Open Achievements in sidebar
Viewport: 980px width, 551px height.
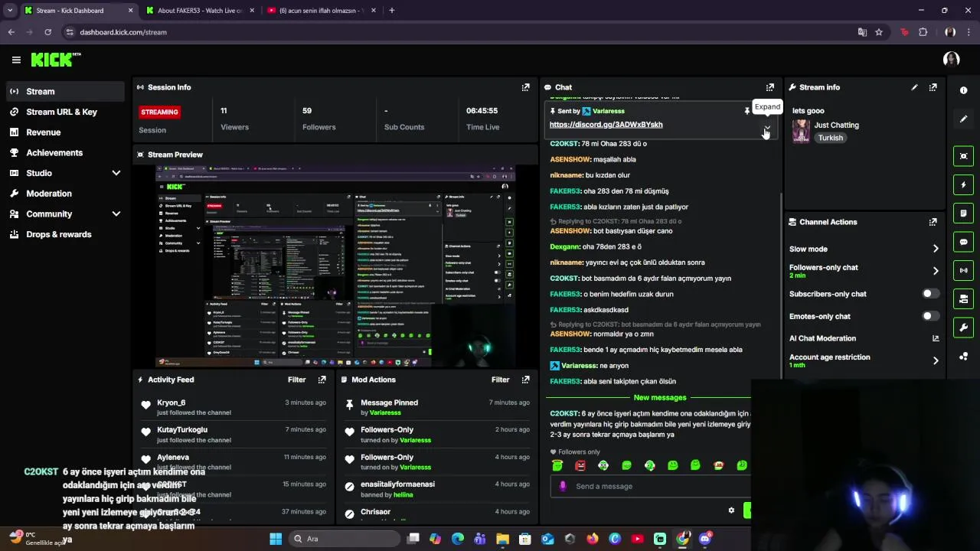point(65,152)
